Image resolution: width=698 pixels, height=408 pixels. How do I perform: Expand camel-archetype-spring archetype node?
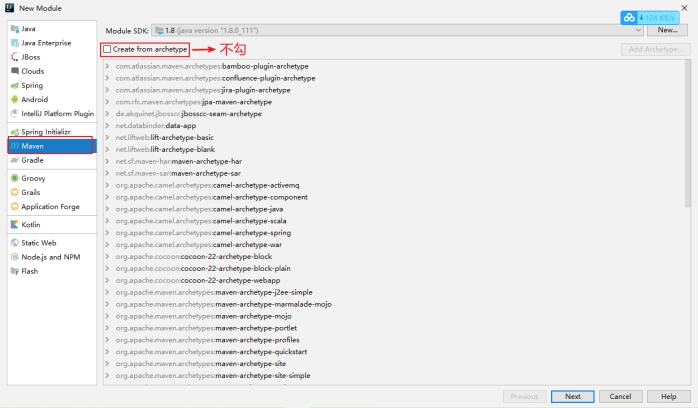point(108,232)
